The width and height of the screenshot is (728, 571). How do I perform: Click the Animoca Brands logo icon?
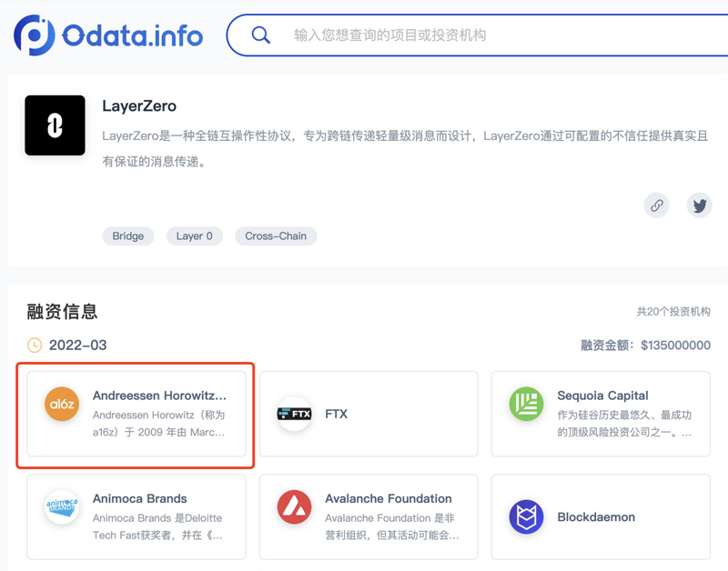coord(62,506)
